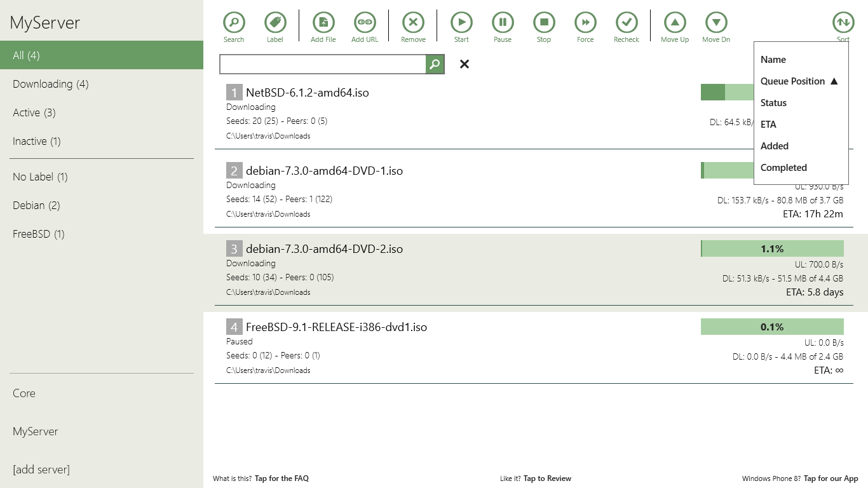This screenshot has width=868, height=488.
Task: Click Tap to Review
Action: pos(546,478)
